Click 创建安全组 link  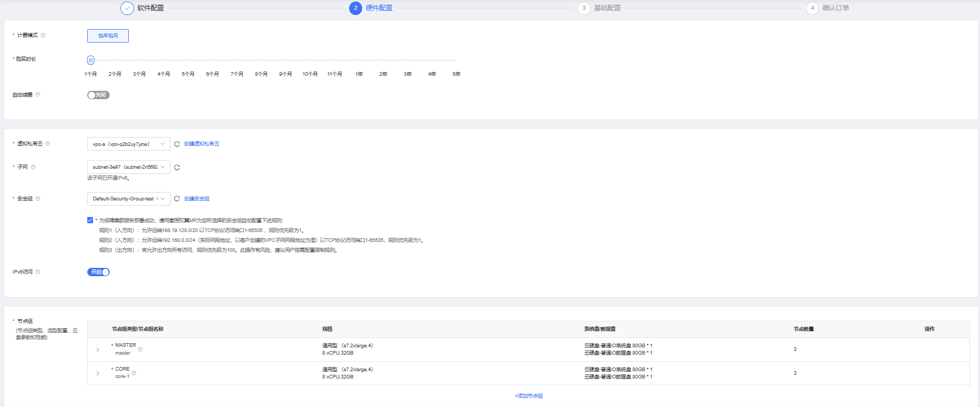pyautogui.click(x=197, y=199)
